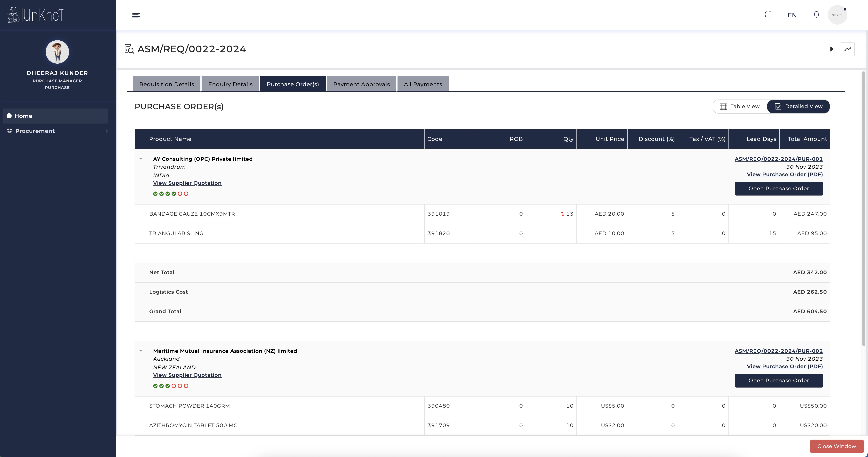Collapse the AY Consulting supplier section
868x457 pixels.
pyautogui.click(x=141, y=159)
